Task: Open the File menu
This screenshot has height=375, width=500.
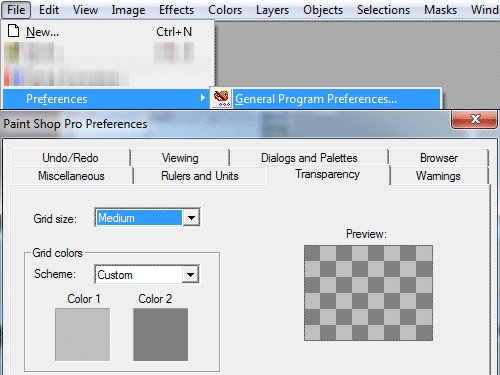Action: click(x=16, y=10)
